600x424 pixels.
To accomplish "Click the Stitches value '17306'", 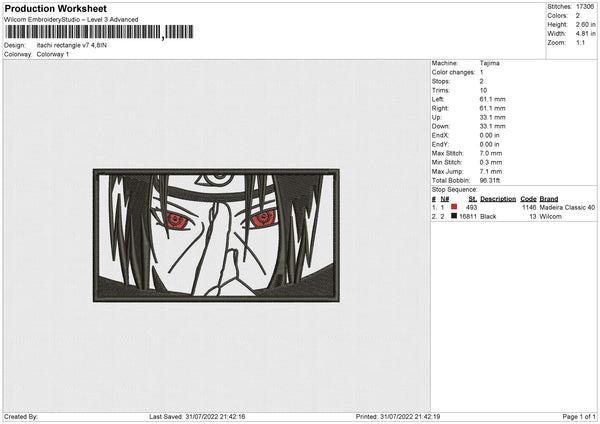I will (585, 7).
